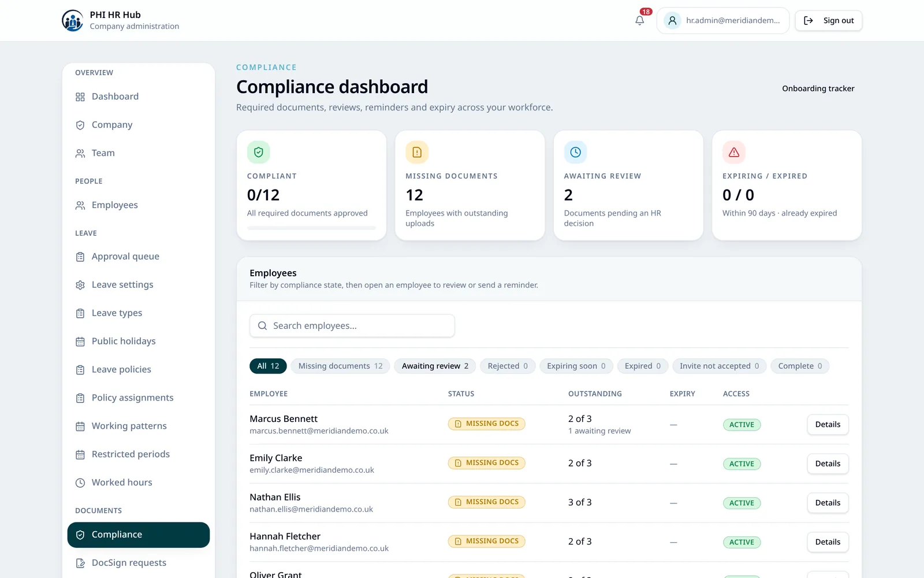Screen dimensions: 924x578
Task: Click the Restricted periods calendar icon
Action: pos(80,455)
